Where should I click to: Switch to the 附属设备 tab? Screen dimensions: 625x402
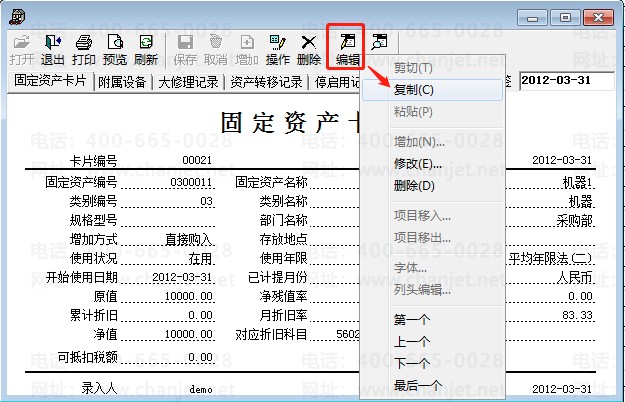122,82
